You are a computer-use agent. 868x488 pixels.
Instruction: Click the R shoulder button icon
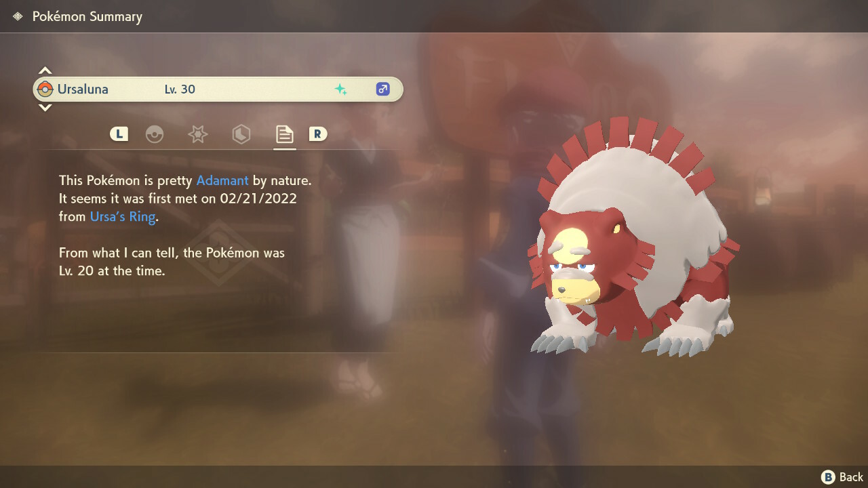[x=317, y=134]
